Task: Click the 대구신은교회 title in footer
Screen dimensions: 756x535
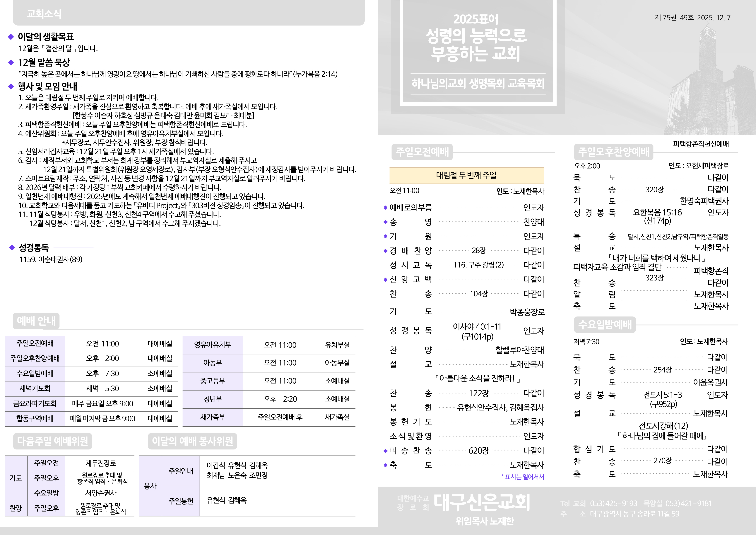Action: pyautogui.click(x=482, y=502)
